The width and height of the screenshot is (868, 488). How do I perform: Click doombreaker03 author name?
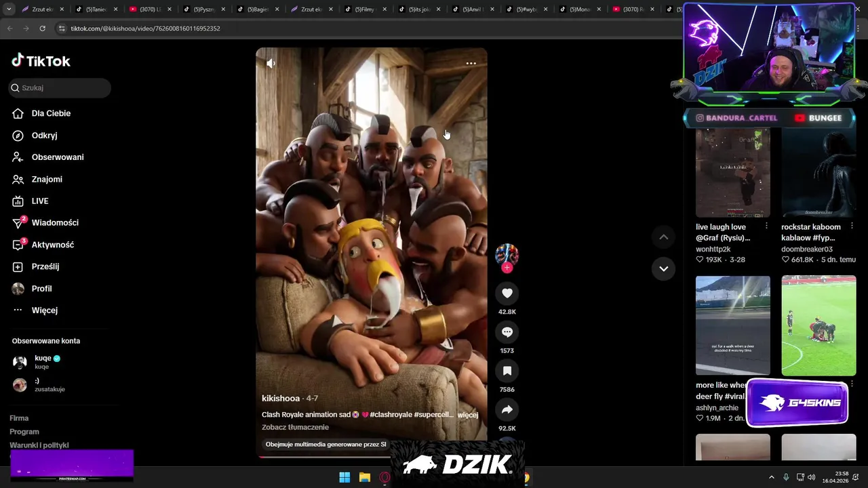click(807, 249)
